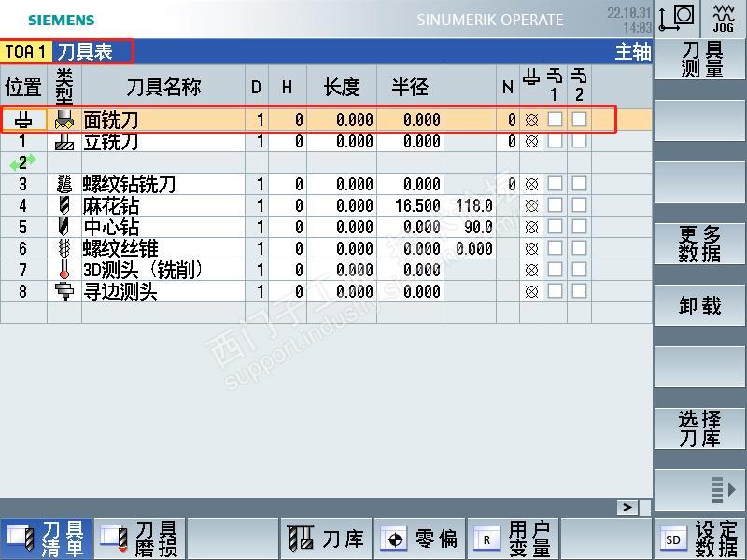Viewport: 747px width, 560px height.
Task: Click the 半径 column header
Action: [410, 87]
